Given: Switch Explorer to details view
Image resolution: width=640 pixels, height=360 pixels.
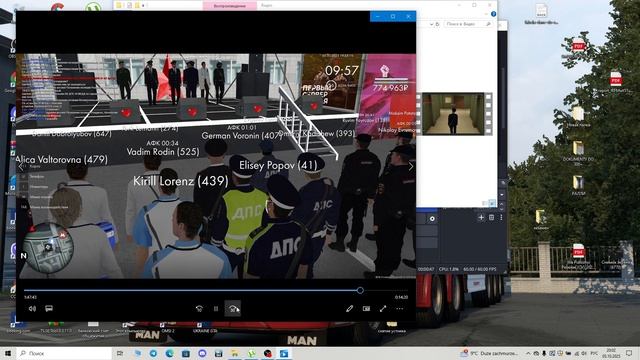Looking at the screenshot, I should [484, 203].
